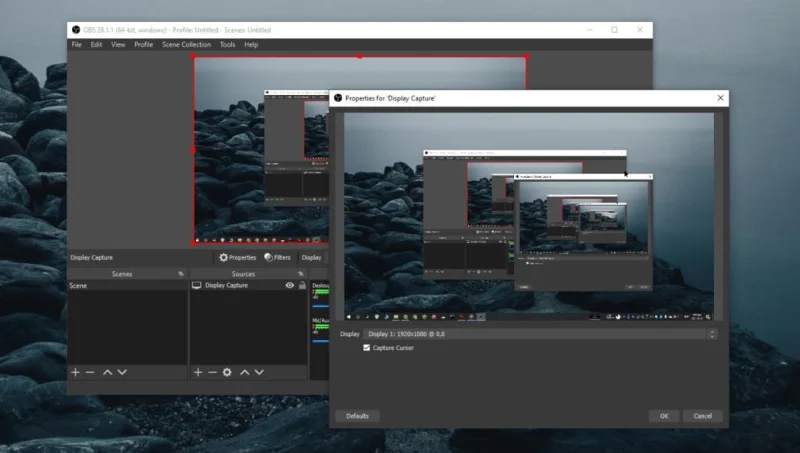Move the source up in the list
This screenshot has width=800, height=453.
(245, 372)
